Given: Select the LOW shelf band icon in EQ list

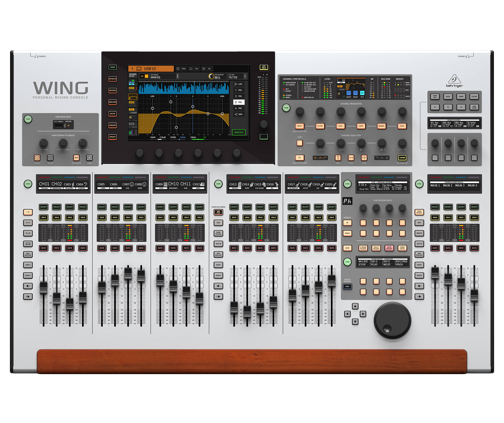Looking at the screenshot, I should pos(236,84).
